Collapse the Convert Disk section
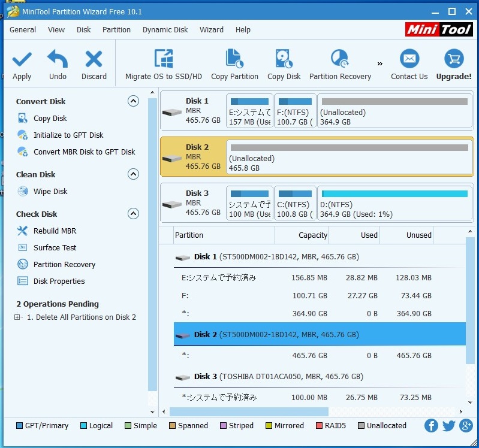The image size is (479, 448). 133,101
